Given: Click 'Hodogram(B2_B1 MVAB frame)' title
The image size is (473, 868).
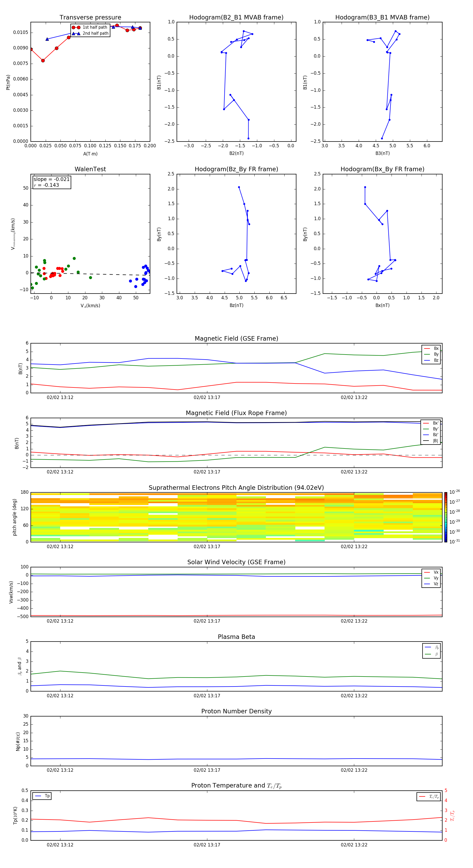Looking at the screenshot, I should pos(236,18).
